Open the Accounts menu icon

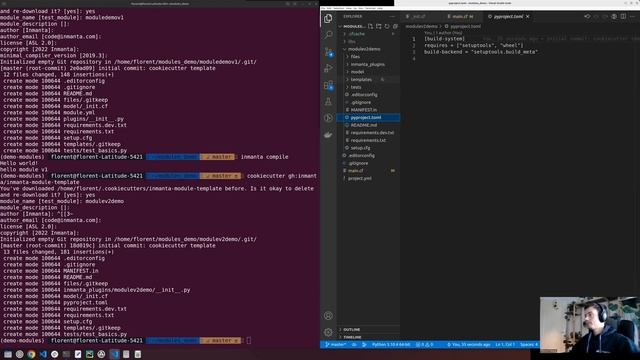(328, 316)
